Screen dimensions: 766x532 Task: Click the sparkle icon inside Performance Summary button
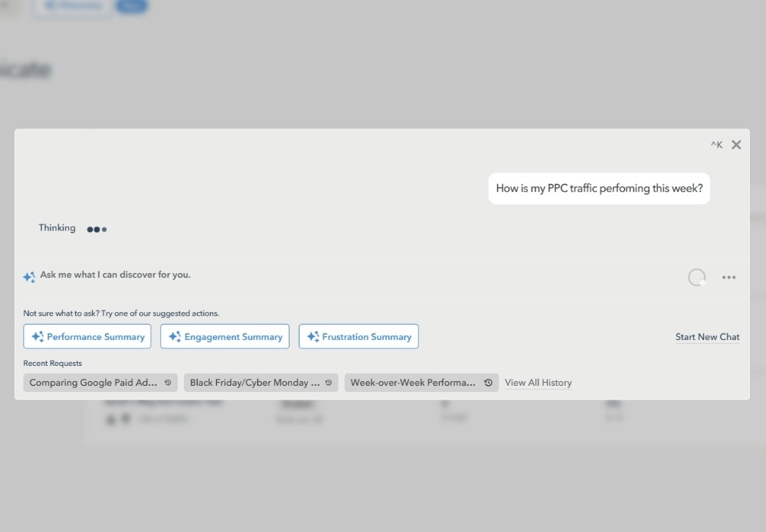point(37,336)
